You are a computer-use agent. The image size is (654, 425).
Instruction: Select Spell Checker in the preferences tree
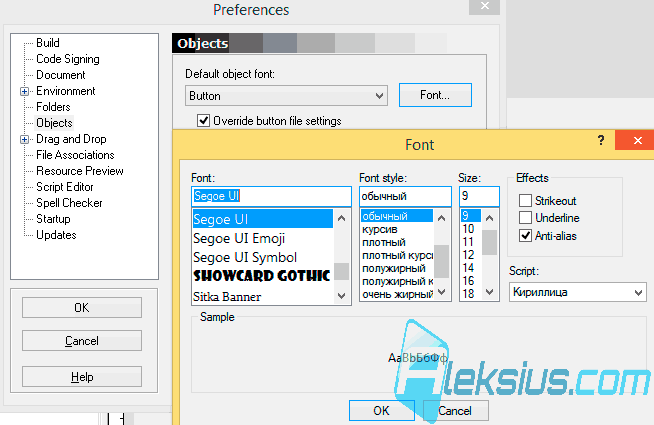pyautogui.click(x=69, y=203)
